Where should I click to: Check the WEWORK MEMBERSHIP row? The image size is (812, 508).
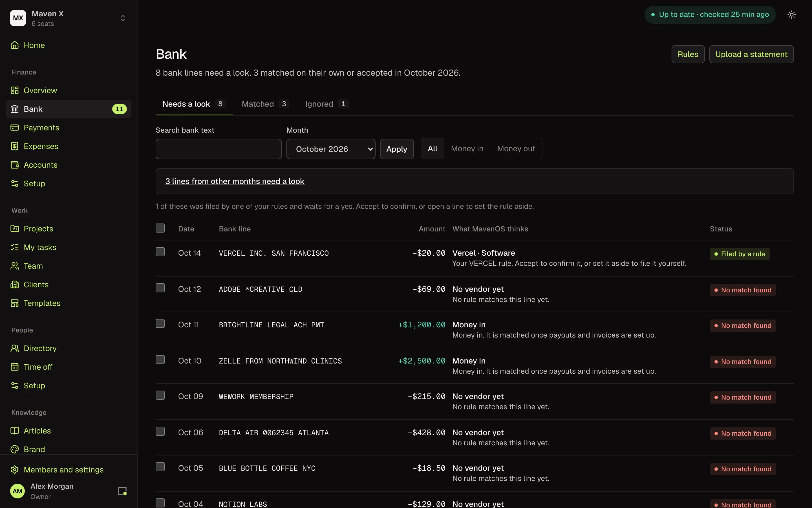[160, 395]
